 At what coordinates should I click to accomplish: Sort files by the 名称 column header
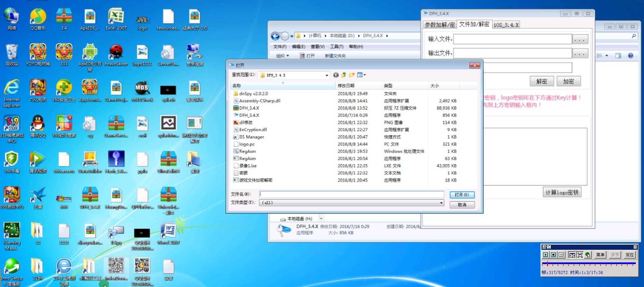click(x=283, y=86)
